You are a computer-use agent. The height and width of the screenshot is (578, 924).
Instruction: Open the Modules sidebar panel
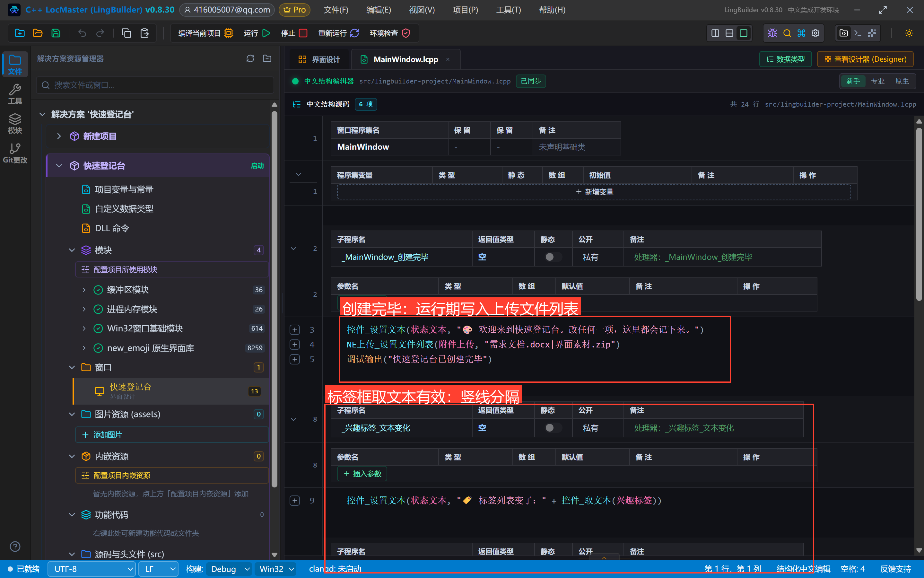point(15,124)
